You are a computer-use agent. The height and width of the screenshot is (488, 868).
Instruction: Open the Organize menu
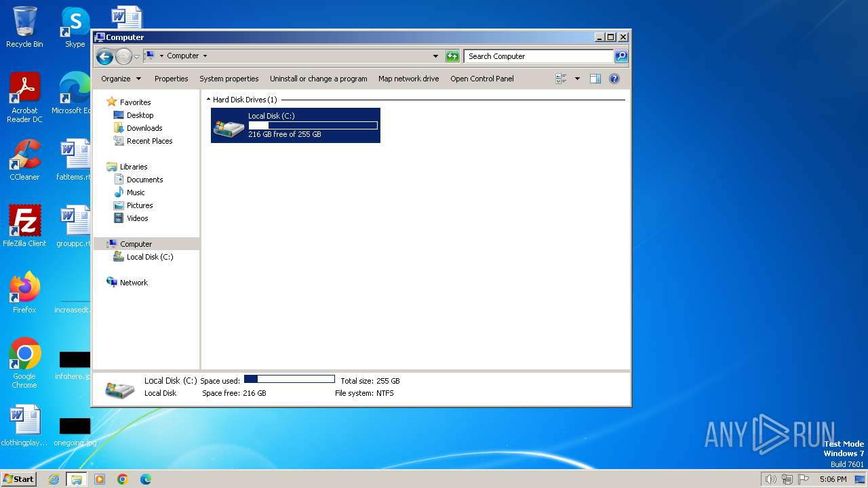121,79
